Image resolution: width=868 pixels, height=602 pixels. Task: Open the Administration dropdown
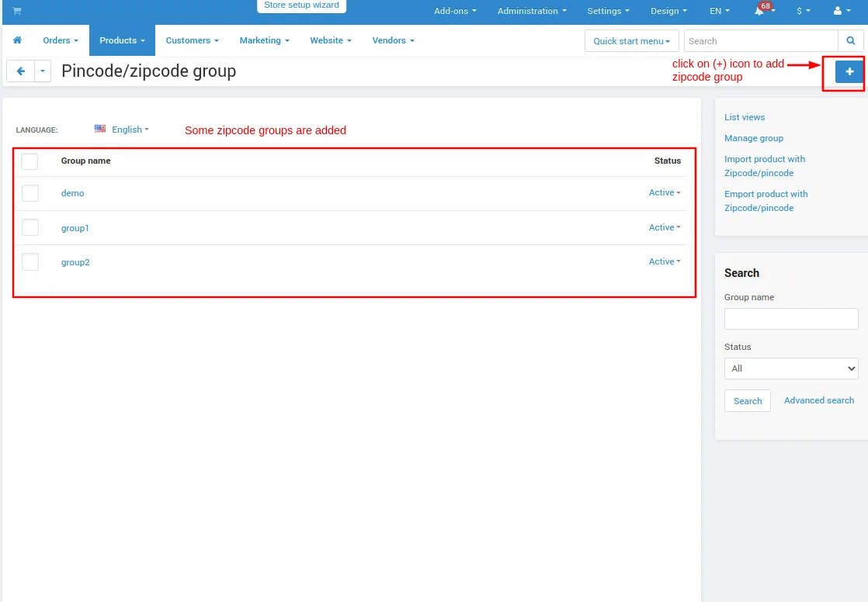click(532, 11)
